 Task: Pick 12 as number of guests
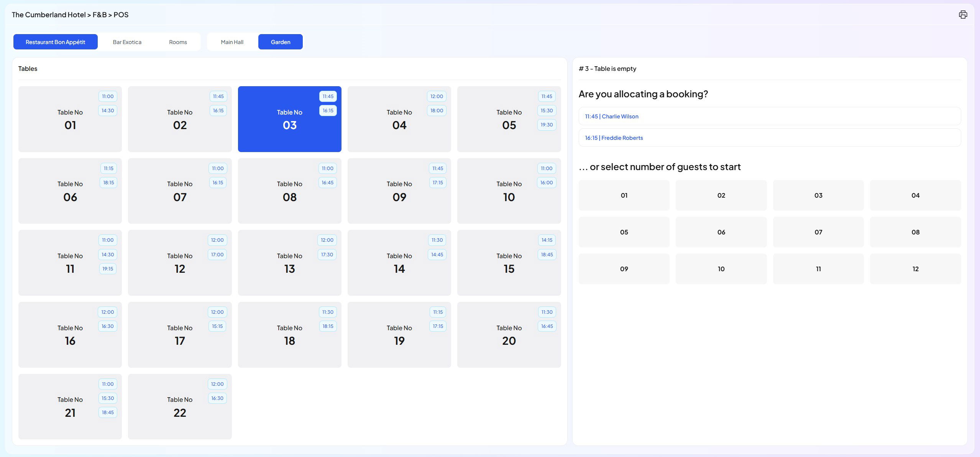[x=915, y=269]
